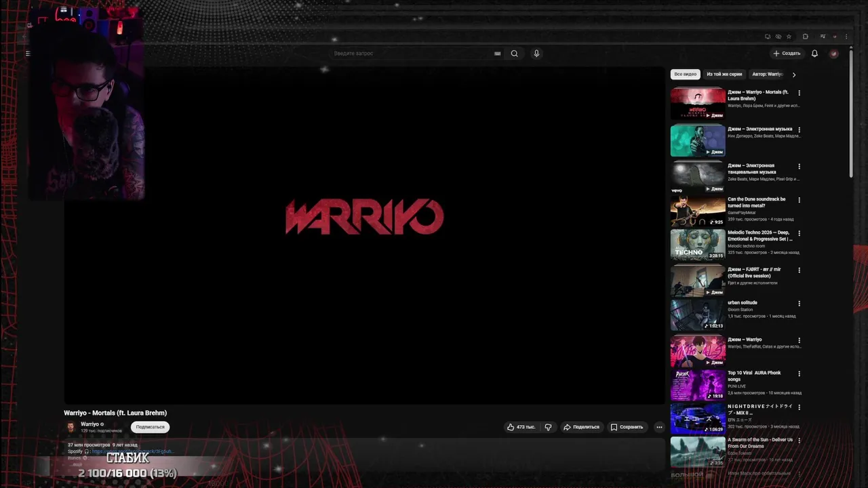
Task: Click the 'Сохранить' save button
Action: click(x=627, y=427)
